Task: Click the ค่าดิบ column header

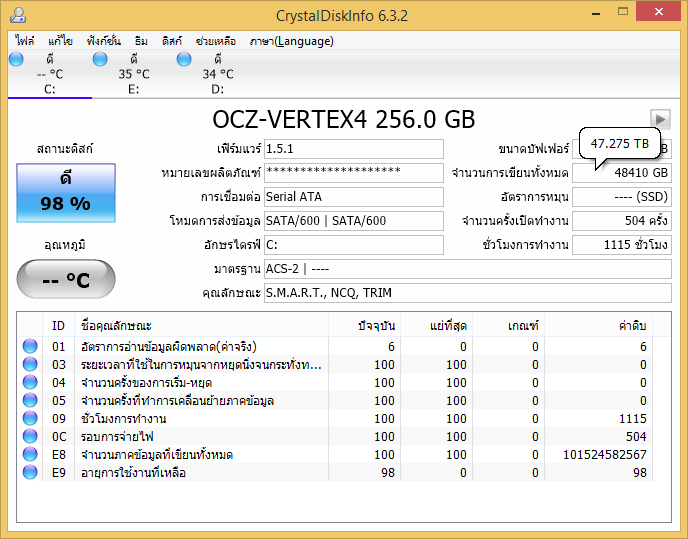Action: pyautogui.click(x=598, y=325)
